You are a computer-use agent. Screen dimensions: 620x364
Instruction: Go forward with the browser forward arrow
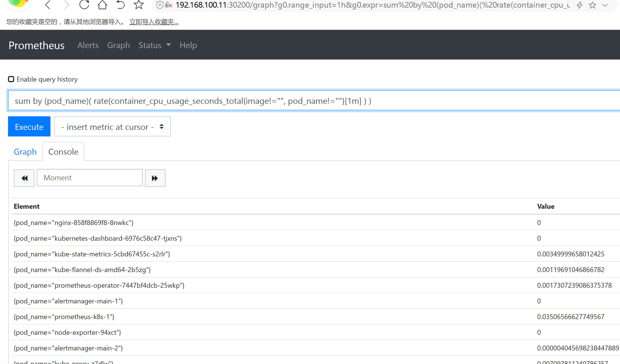pyautogui.click(x=66, y=5)
